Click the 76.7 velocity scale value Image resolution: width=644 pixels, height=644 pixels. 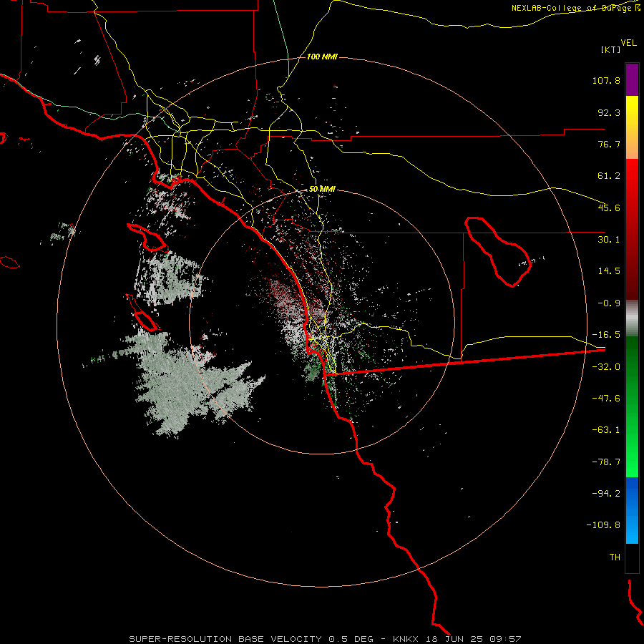point(609,144)
